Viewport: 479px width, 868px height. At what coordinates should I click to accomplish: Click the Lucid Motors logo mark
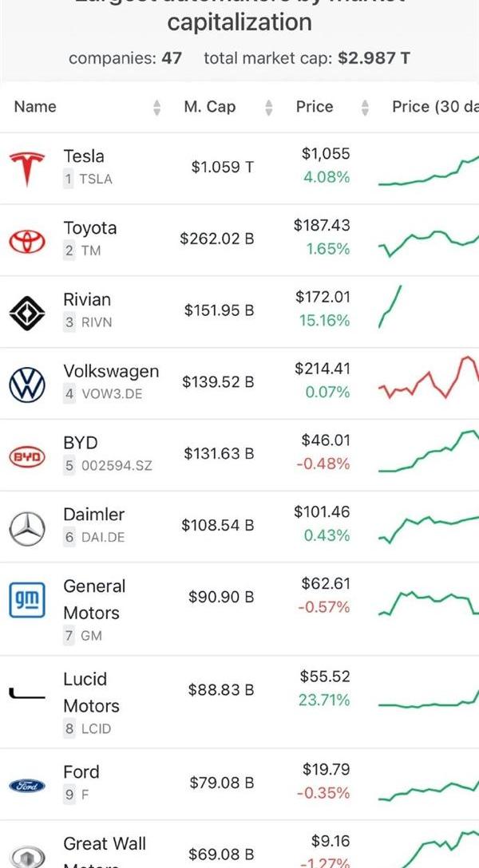tap(26, 692)
